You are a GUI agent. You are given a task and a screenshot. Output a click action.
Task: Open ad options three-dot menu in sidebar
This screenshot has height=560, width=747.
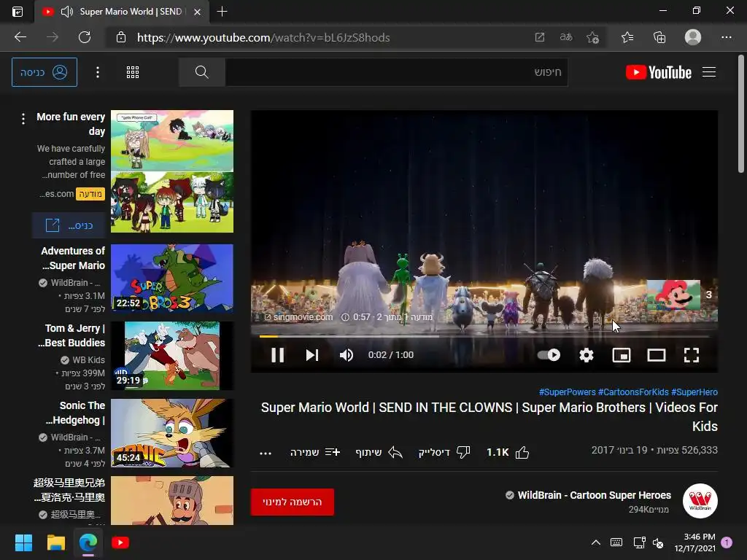(x=23, y=119)
